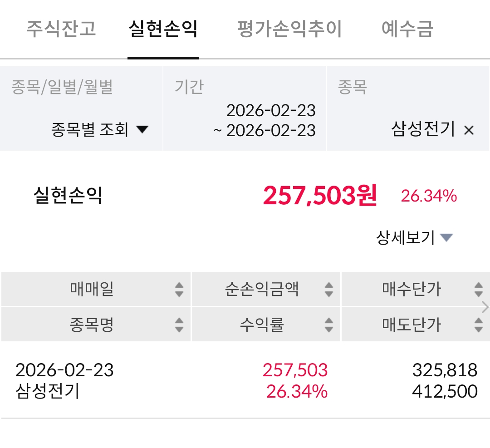Sort by 수익률 column arrows

point(329,325)
